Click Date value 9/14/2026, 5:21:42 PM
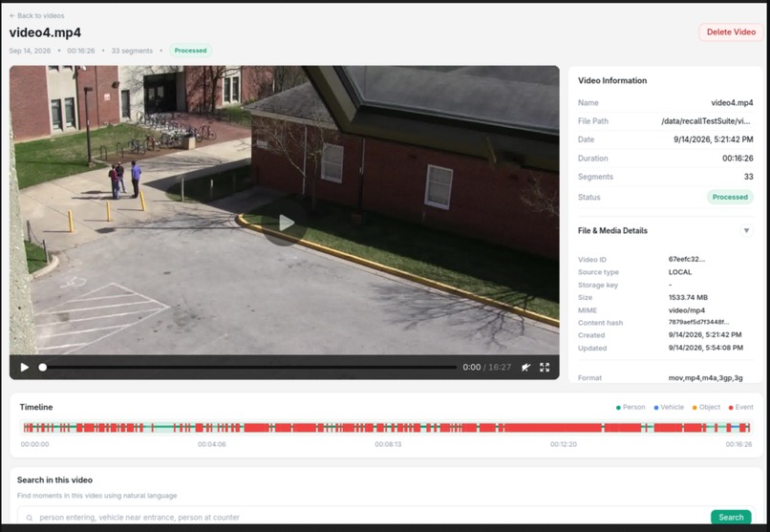 [713, 139]
